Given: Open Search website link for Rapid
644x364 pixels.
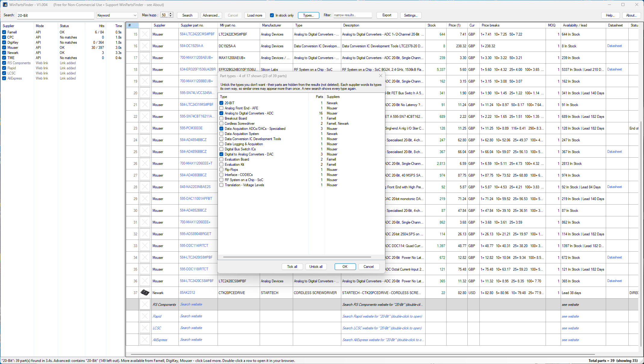Looking at the screenshot, I should (191, 316).
